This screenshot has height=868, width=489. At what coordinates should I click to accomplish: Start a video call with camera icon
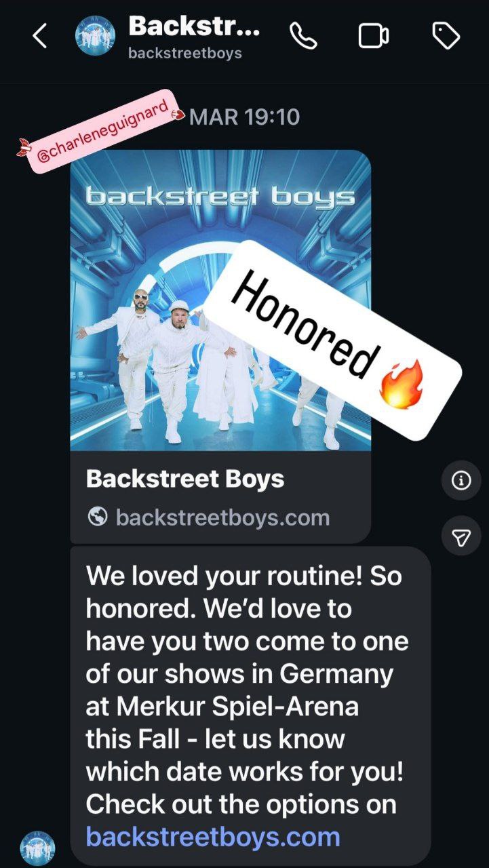[x=374, y=36]
